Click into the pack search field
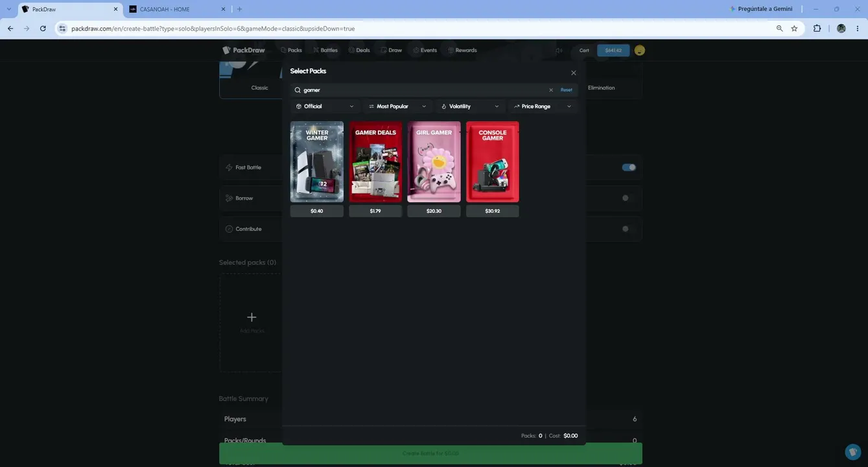This screenshot has width=868, height=467. click(434, 90)
